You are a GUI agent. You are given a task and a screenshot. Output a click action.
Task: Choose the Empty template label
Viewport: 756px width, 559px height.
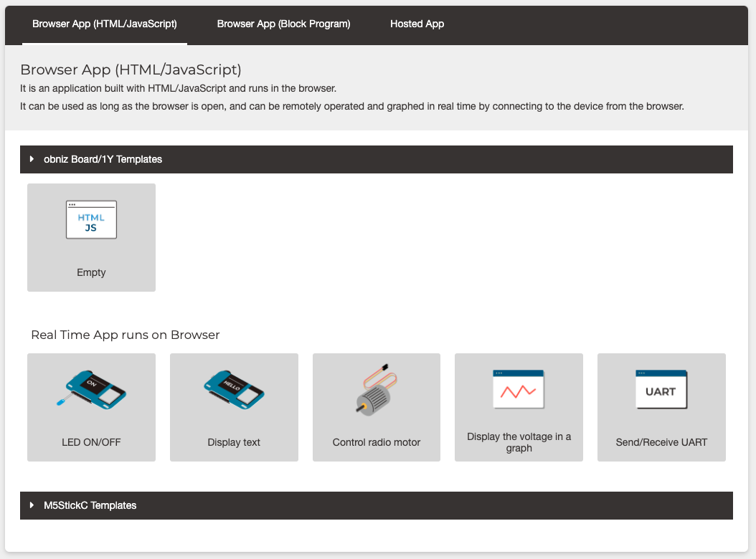click(91, 272)
